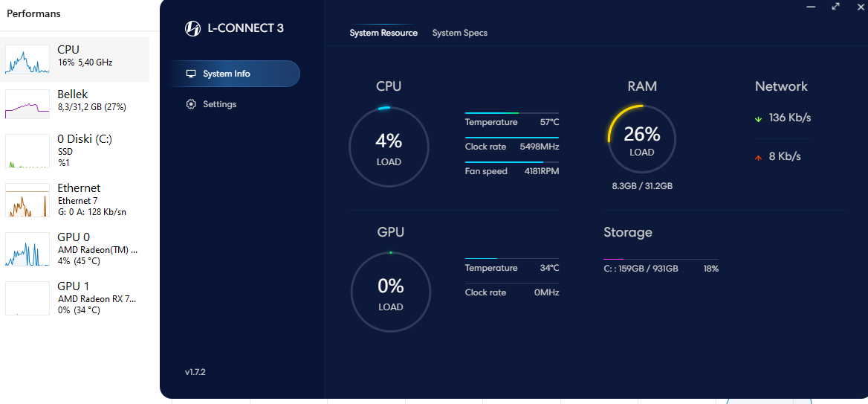Image resolution: width=868 pixels, height=404 pixels.
Task: Minimize the L-Connect window
Action: point(811,7)
